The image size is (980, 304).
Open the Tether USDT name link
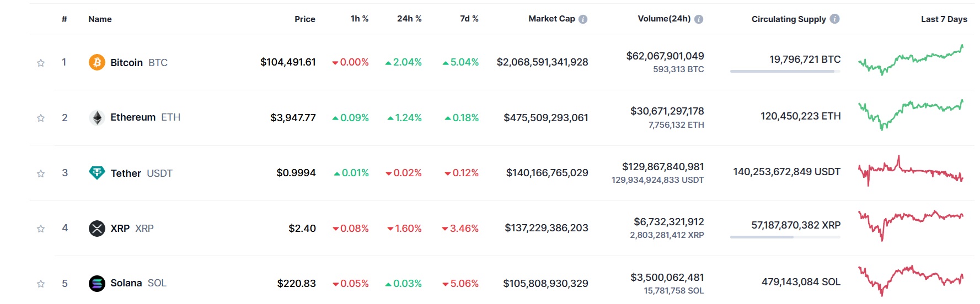point(142,173)
